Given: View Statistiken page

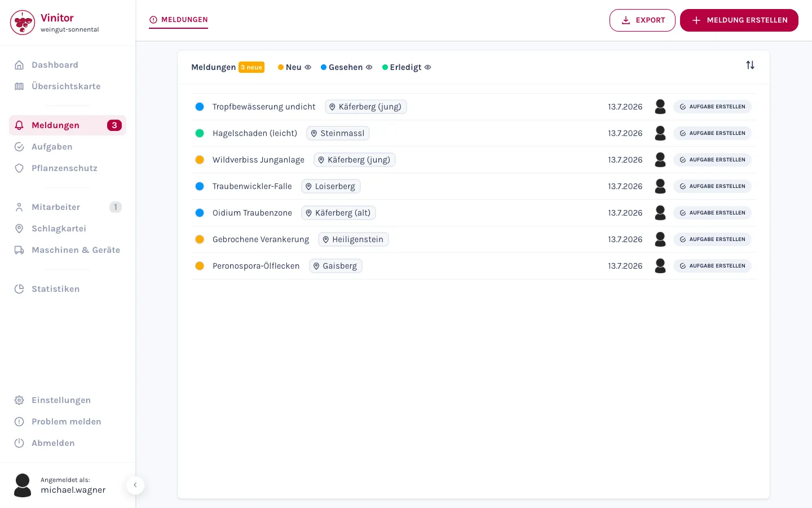Looking at the screenshot, I should click(68, 289).
